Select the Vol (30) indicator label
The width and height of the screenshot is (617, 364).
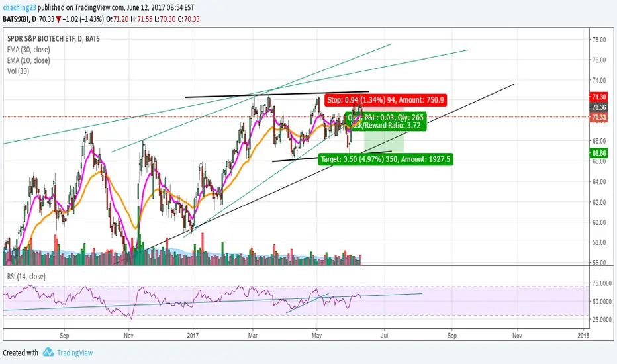(18, 71)
